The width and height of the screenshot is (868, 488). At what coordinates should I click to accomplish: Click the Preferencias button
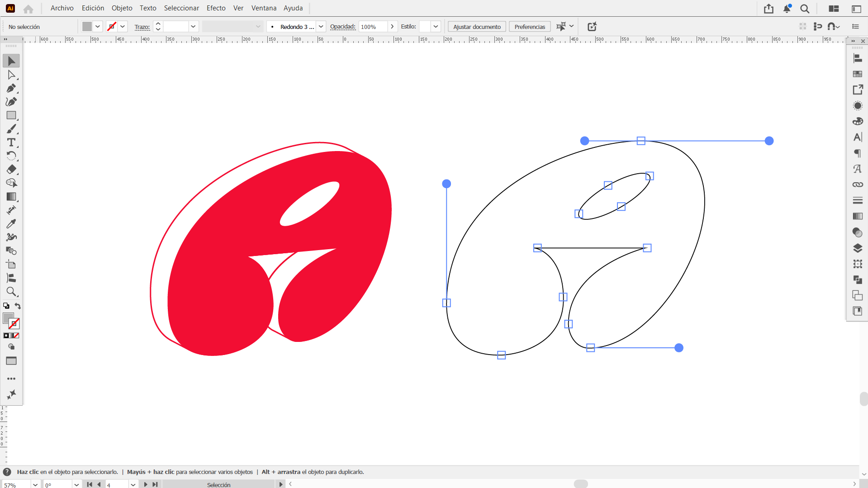coord(530,27)
